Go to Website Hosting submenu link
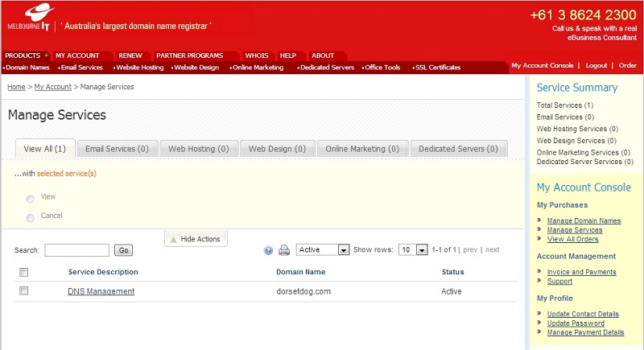Viewport: 644px width, 350px height. [x=139, y=68]
